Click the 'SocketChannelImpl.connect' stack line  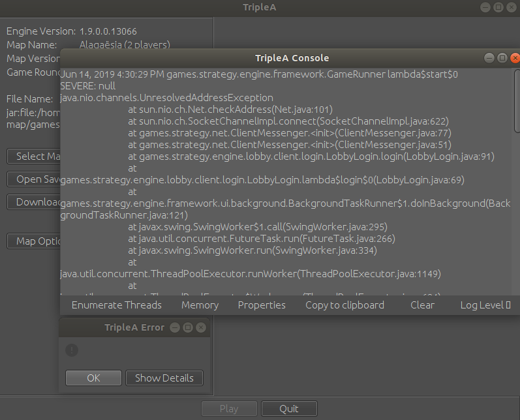(x=288, y=121)
